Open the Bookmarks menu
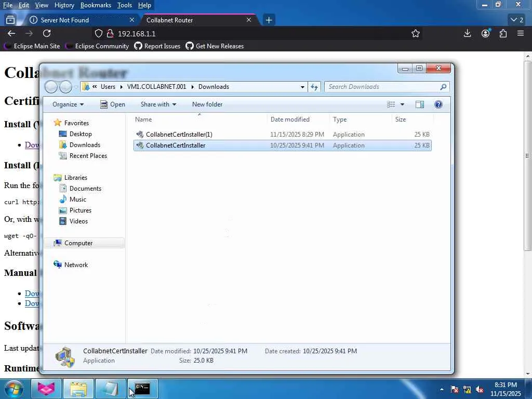 (96, 5)
